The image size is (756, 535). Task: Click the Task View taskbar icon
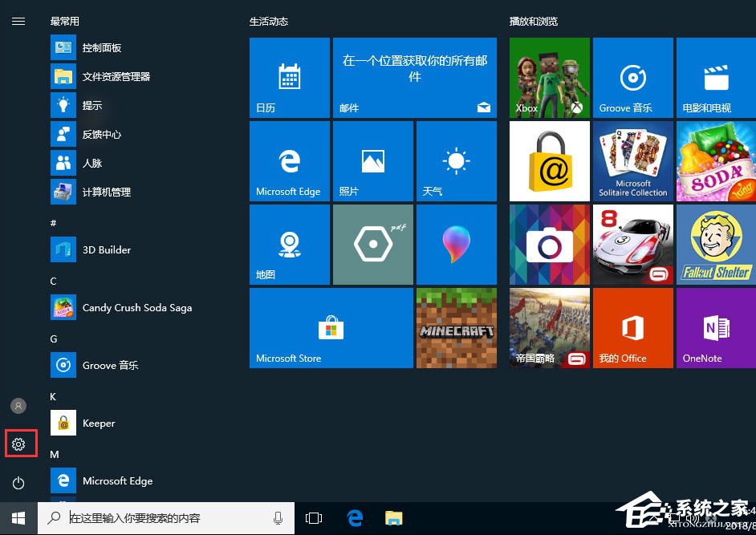pos(314,517)
